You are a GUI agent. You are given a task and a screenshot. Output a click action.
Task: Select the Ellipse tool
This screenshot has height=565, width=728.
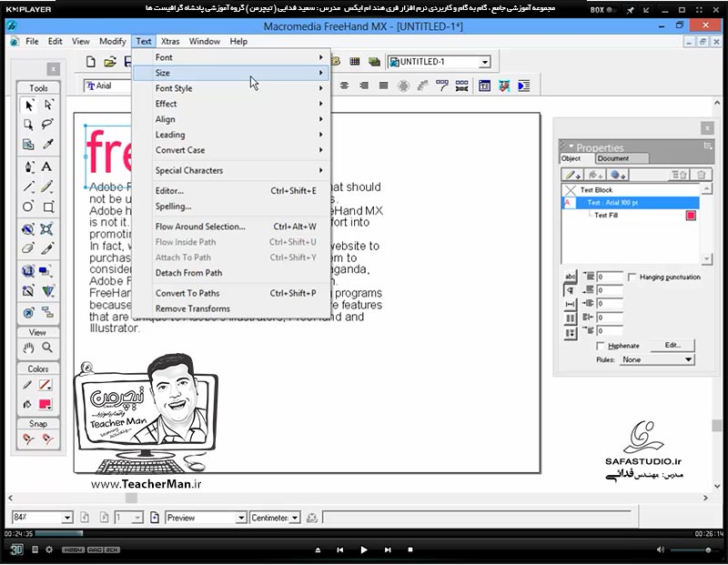(x=28, y=207)
